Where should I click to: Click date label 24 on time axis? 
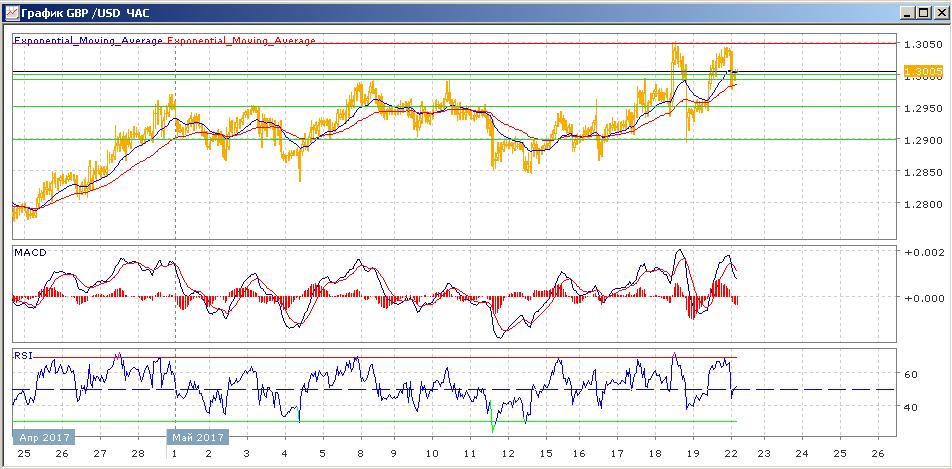pyautogui.click(x=802, y=454)
